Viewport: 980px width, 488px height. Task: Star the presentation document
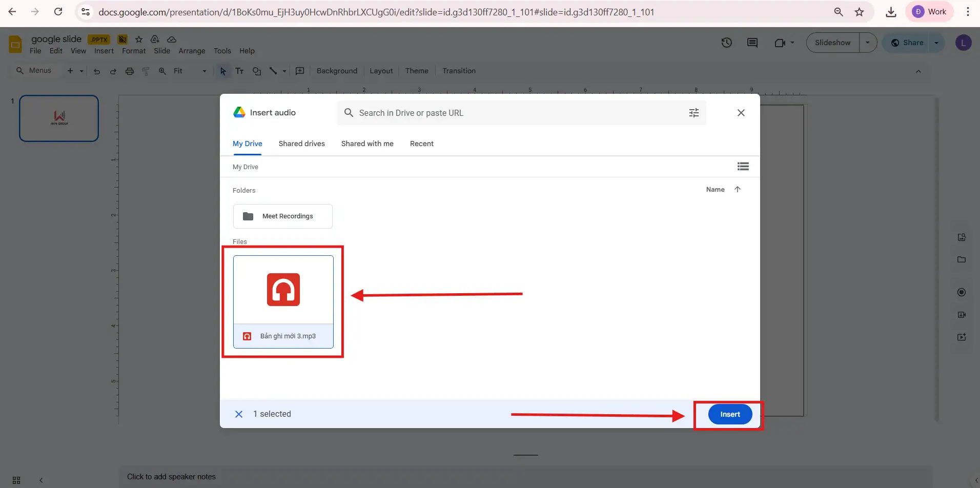click(x=138, y=39)
